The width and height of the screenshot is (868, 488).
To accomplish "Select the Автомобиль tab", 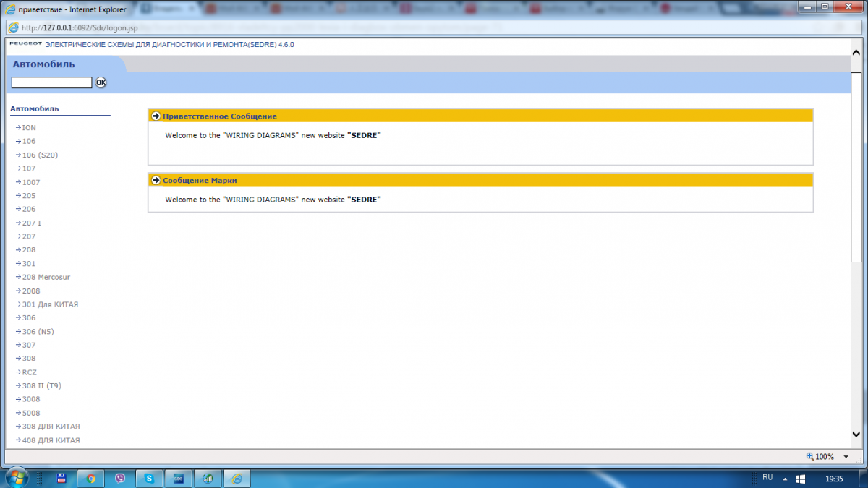I will [x=44, y=64].
